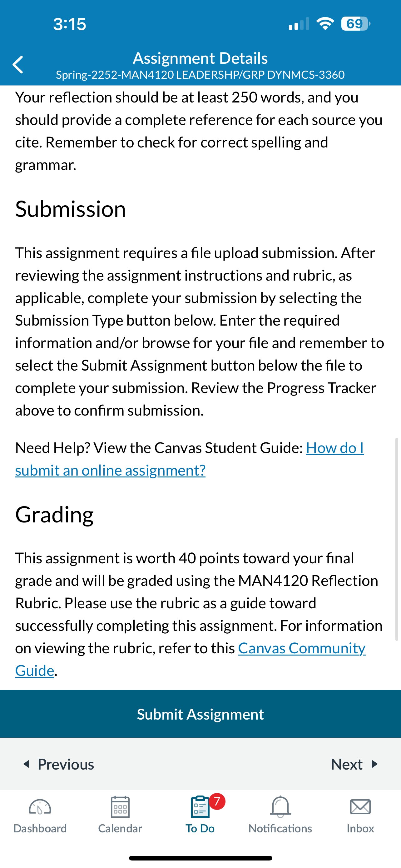The image size is (401, 868).
Task: Tap the right triangle beside Next
Action: (x=374, y=764)
